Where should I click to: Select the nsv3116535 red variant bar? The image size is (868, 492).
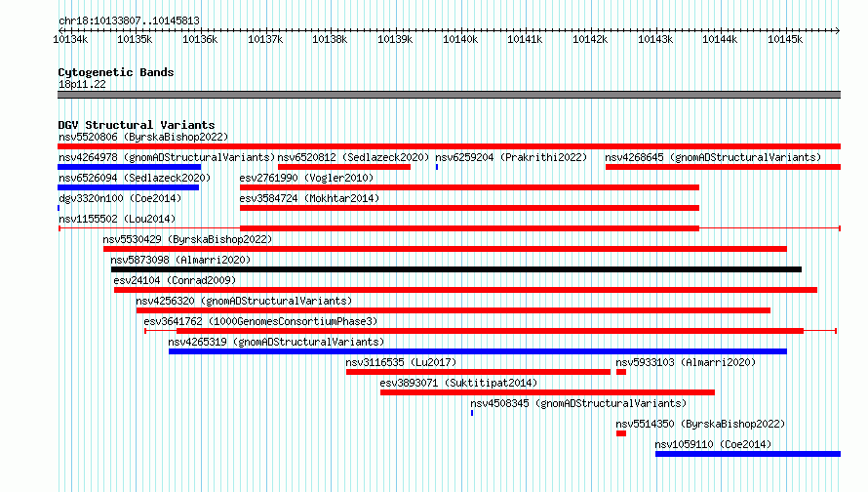pyautogui.click(x=478, y=372)
